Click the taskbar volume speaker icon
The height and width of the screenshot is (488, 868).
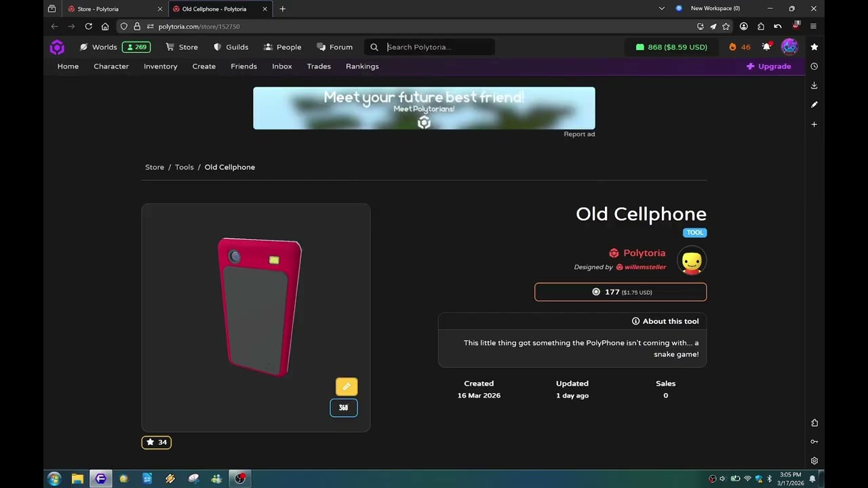coord(723,479)
